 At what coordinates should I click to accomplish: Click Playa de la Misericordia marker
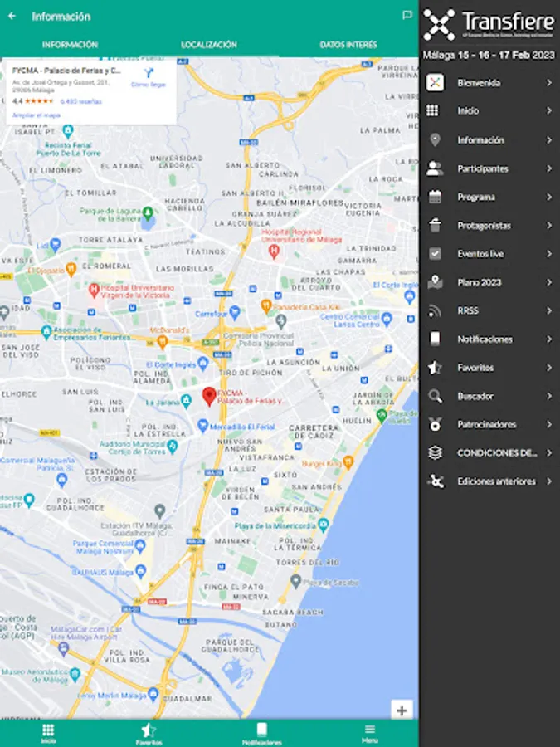[x=324, y=525]
